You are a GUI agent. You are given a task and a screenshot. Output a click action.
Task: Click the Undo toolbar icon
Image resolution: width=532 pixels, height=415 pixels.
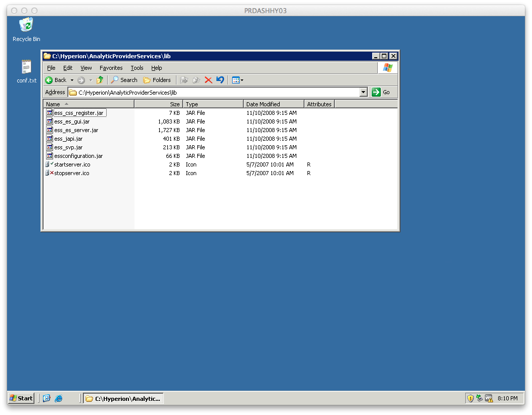[220, 80]
